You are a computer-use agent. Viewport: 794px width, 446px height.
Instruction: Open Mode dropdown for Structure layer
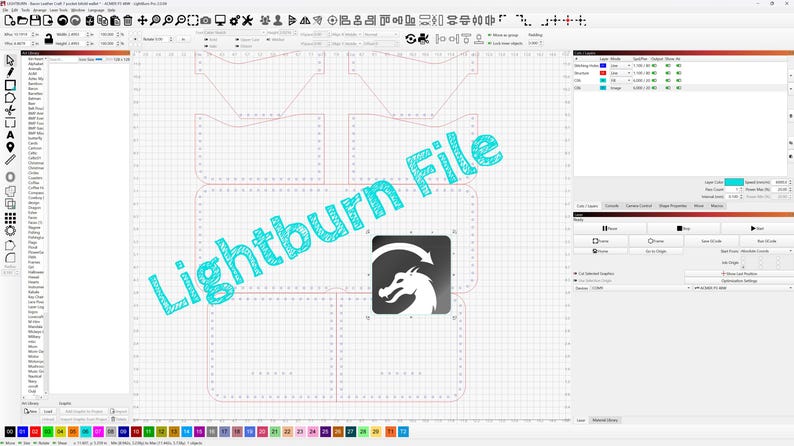pos(620,73)
